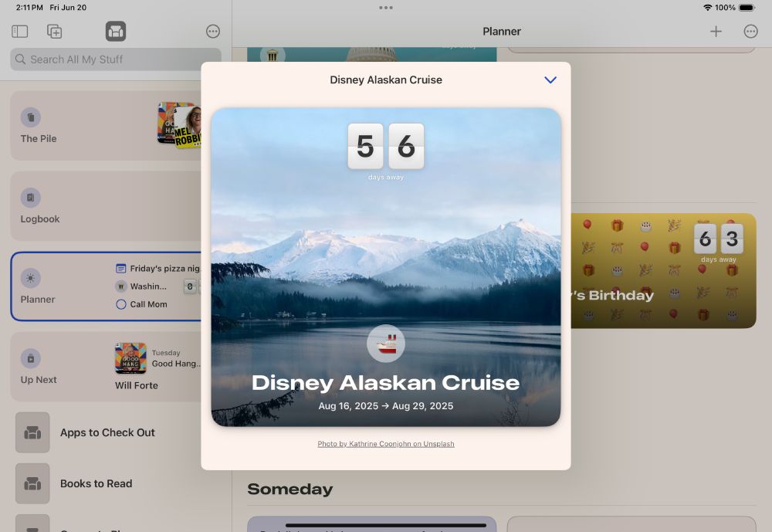Tap the multitasking three-dot control at top
This screenshot has height=532, width=772.
(386, 8)
